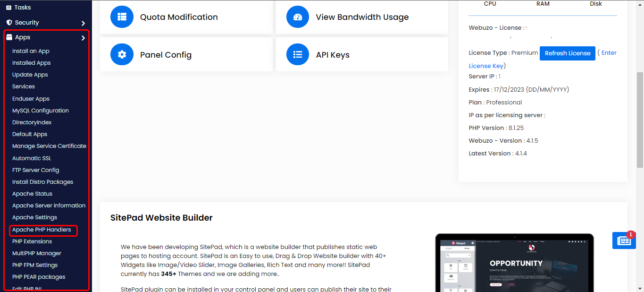This screenshot has height=292, width=644.
Task: Go to MySQL Configuration
Action: pyautogui.click(x=41, y=111)
